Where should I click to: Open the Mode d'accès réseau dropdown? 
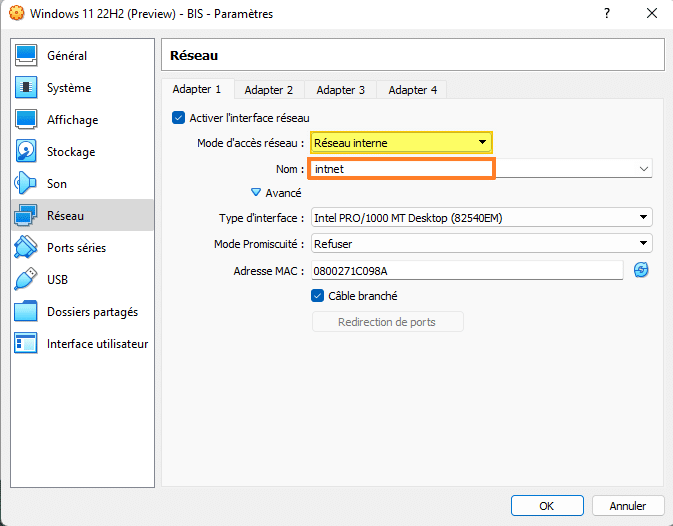tap(401, 143)
